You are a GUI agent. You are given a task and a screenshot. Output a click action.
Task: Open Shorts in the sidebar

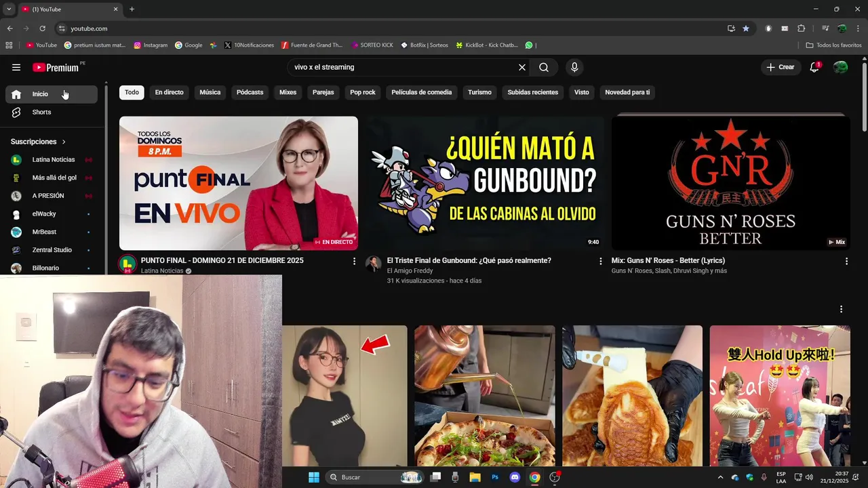52,112
